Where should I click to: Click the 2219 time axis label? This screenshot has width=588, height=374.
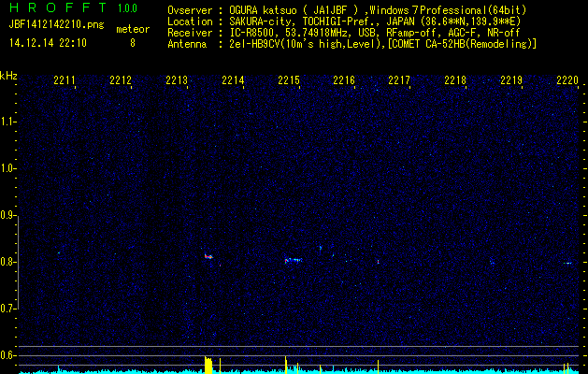(x=511, y=80)
